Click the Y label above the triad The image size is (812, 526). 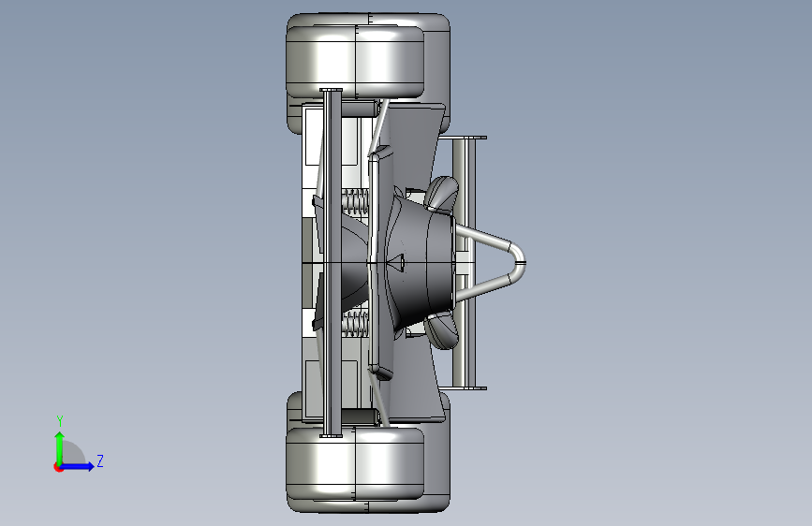pos(60,420)
